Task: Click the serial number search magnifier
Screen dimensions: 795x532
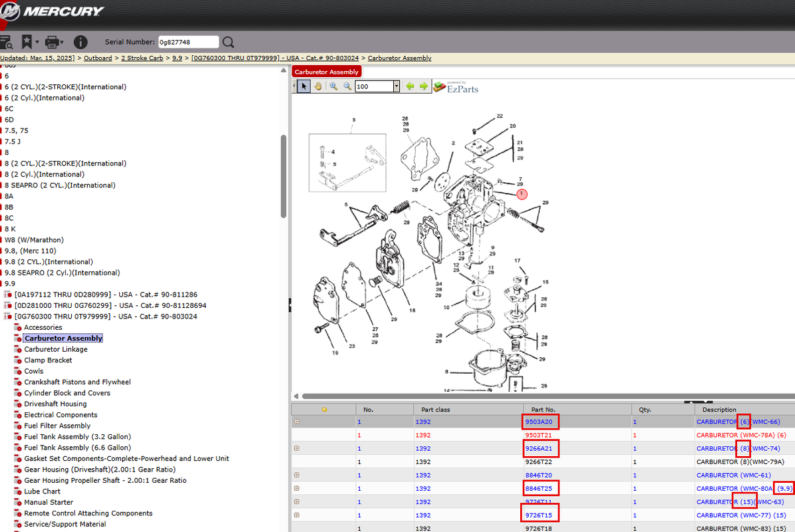Action: (228, 42)
